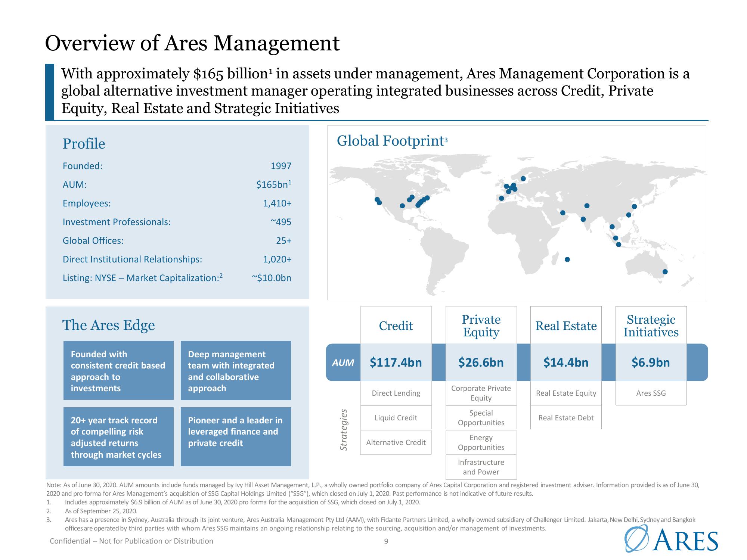Select the $117.4bn Credit AUM figure
This screenshot has height=560, width=747.
click(396, 362)
